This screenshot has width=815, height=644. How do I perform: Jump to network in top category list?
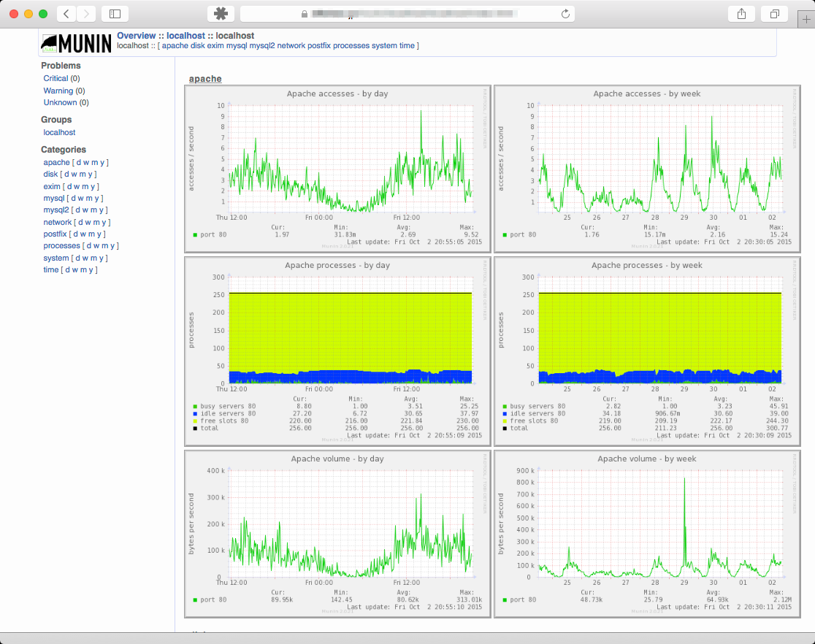(x=291, y=46)
